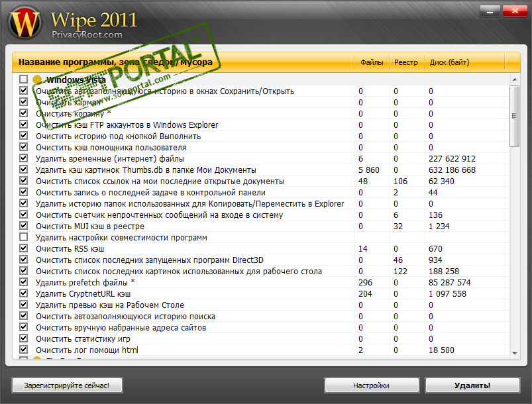The width and height of the screenshot is (532, 404).
Task: Click scrollbar down arrow in list
Action: (x=515, y=354)
